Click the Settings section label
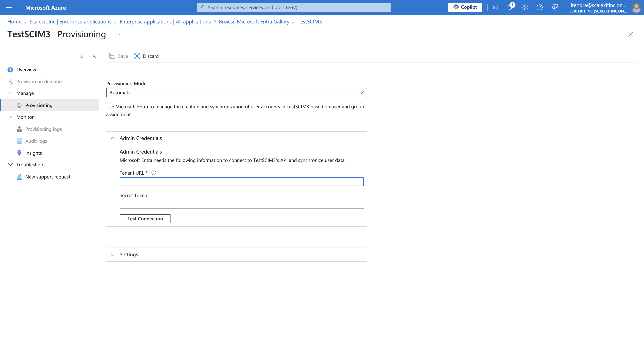Screen dimensions: 644x357 [x=129, y=254]
